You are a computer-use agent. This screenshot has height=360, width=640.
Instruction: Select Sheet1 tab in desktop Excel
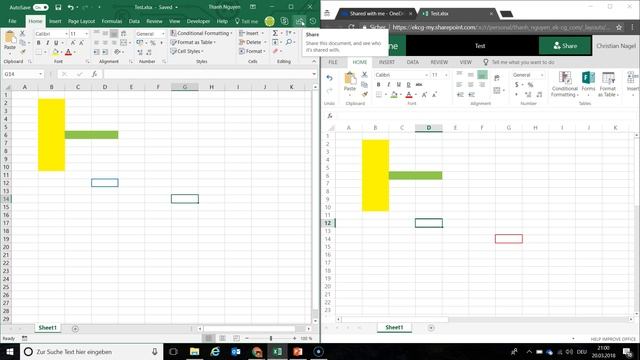pos(47,328)
